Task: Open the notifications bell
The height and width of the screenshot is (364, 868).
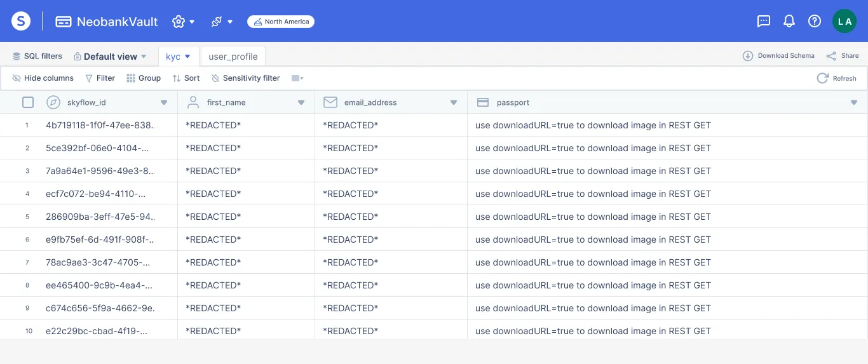Action: click(x=789, y=21)
